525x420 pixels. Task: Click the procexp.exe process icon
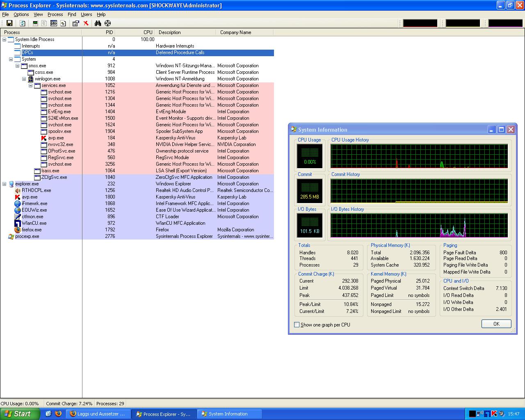click(11, 236)
